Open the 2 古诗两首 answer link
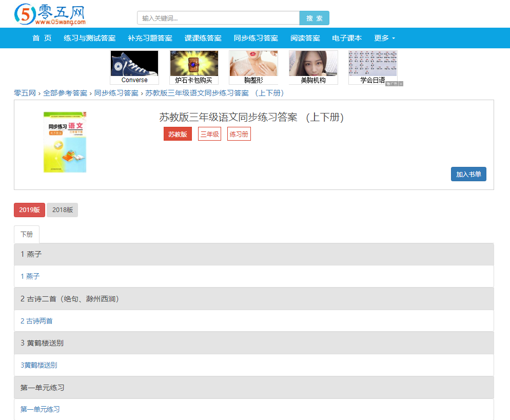The width and height of the screenshot is (510, 420). (36, 321)
